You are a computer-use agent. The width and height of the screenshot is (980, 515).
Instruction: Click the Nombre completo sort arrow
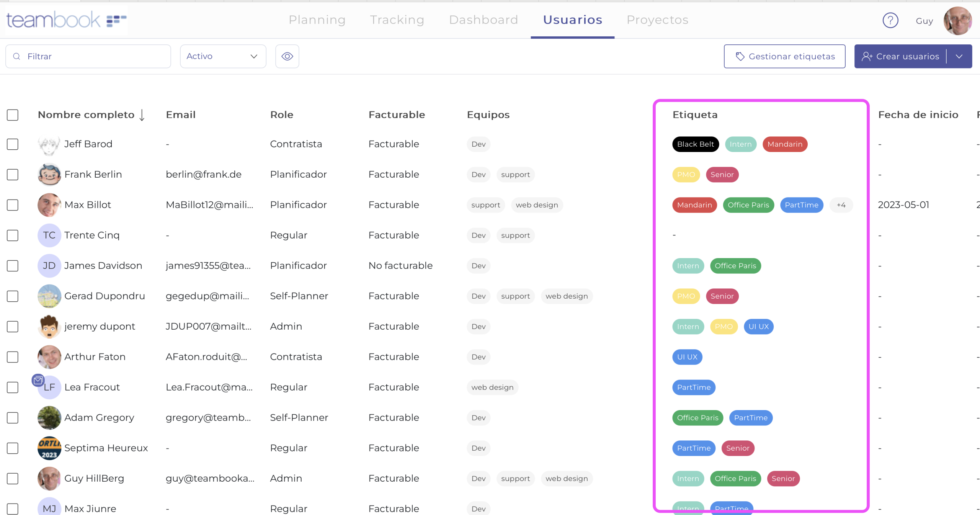[142, 115]
